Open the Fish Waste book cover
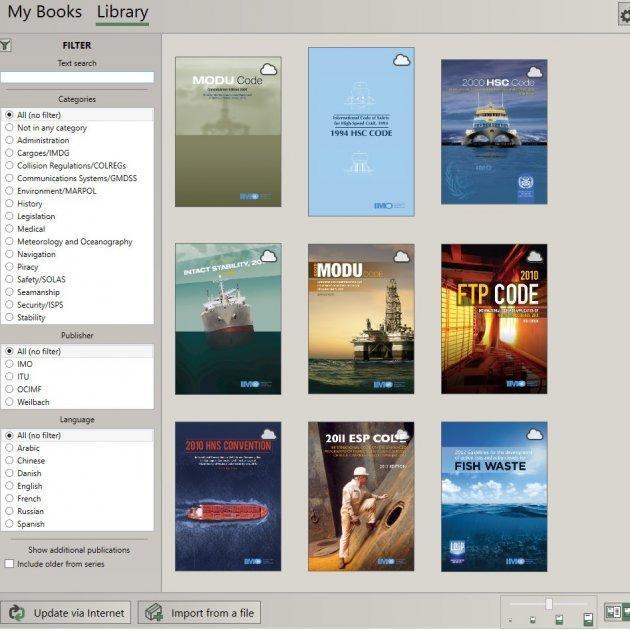 [x=494, y=497]
